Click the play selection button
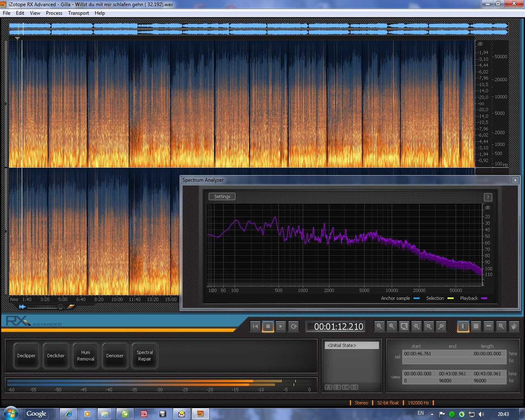This screenshot has width=525, height=420. coord(281,326)
